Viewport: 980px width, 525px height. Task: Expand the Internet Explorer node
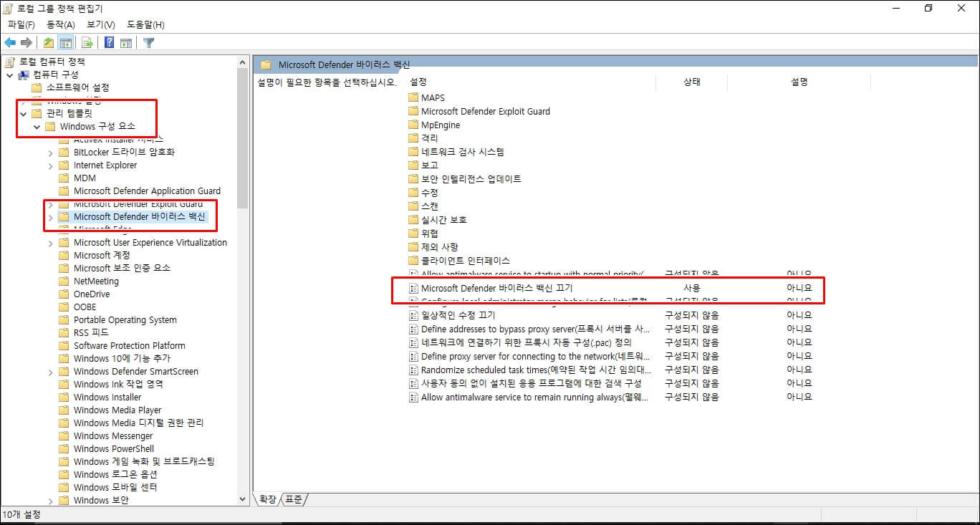[x=50, y=165]
